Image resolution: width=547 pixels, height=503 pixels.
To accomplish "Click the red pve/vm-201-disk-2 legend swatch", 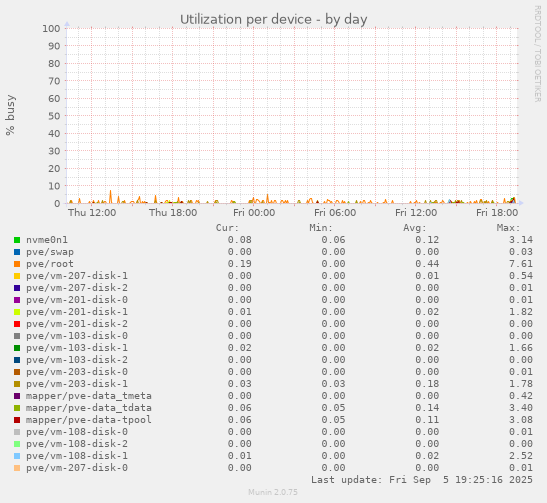I will [x=17, y=324].
